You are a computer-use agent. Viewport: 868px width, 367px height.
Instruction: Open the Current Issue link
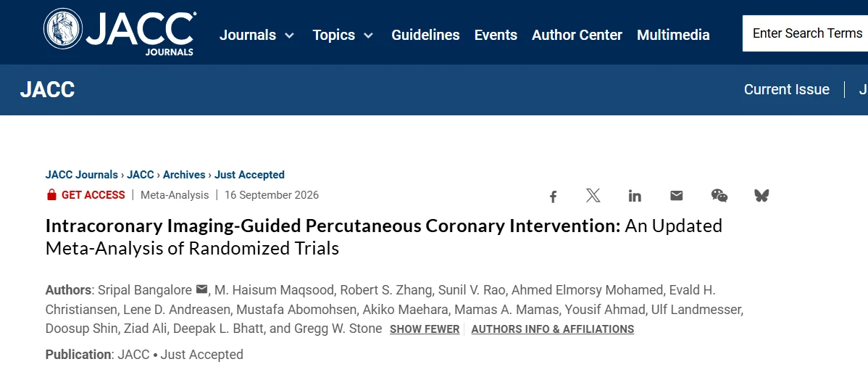tap(787, 89)
